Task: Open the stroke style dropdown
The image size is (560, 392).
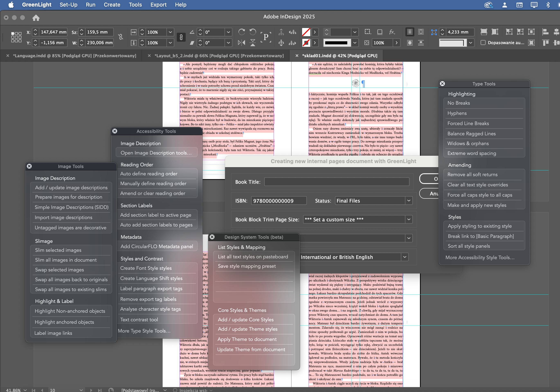Action: 355,43
